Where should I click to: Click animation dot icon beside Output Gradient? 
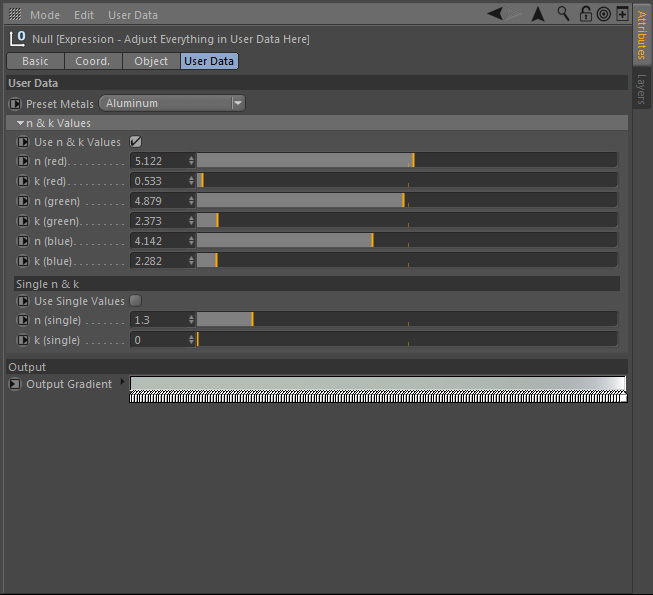coord(15,384)
